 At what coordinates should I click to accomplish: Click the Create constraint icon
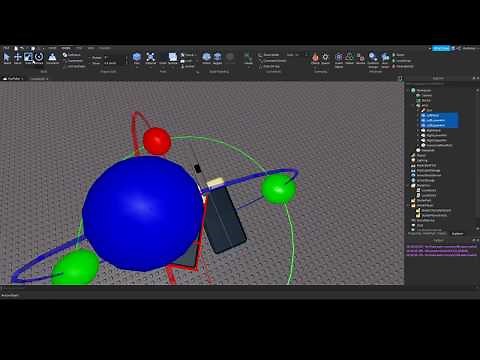248,58
